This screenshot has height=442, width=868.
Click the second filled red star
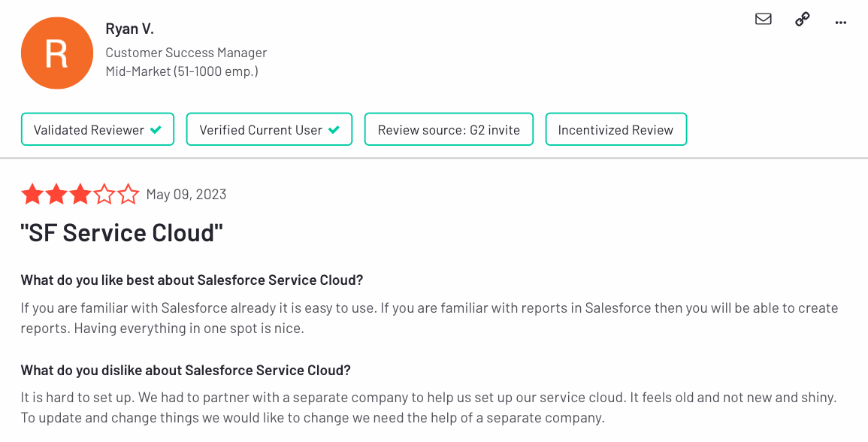[x=56, y=195]
